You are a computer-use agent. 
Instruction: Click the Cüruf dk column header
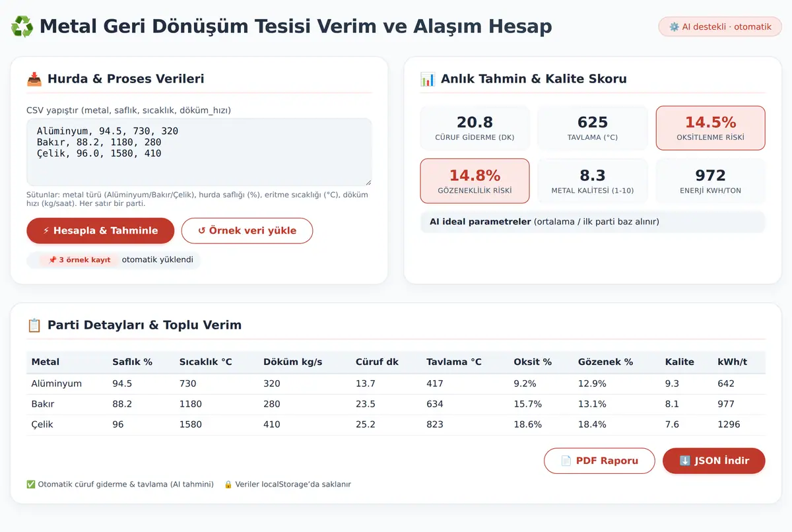click(x=377, y=362)
